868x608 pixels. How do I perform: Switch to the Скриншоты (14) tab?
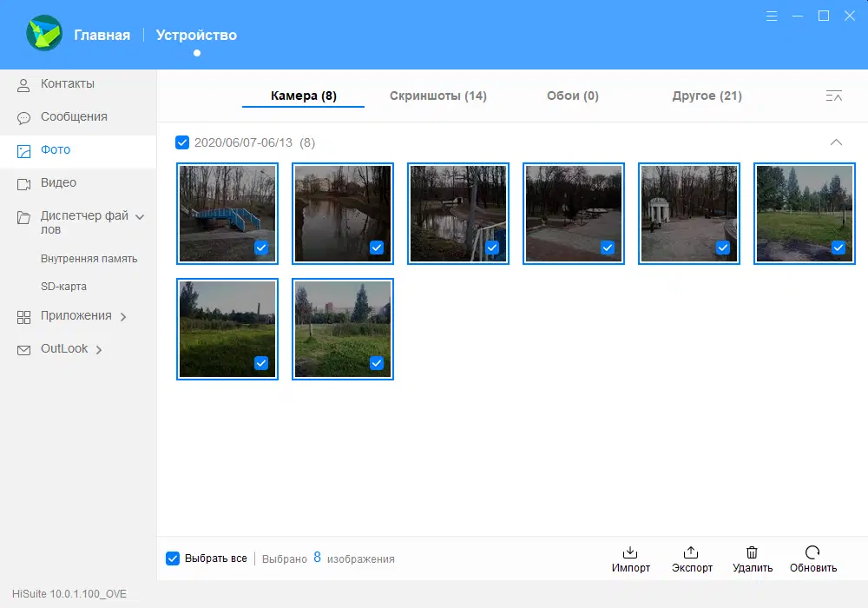tap(437, 96)
